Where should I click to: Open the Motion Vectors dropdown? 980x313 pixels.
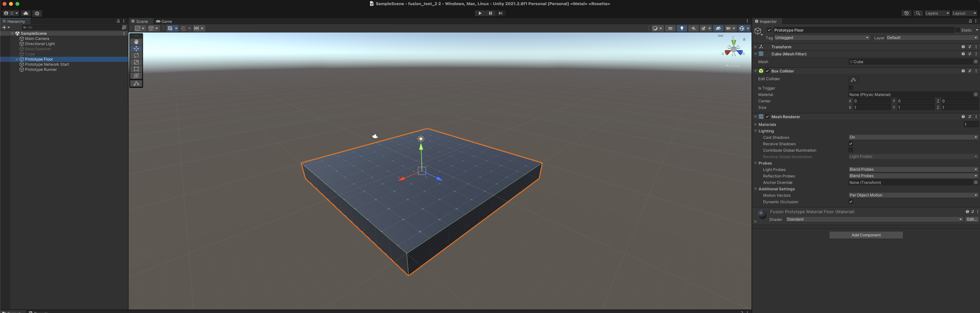[x=913, y=195]
